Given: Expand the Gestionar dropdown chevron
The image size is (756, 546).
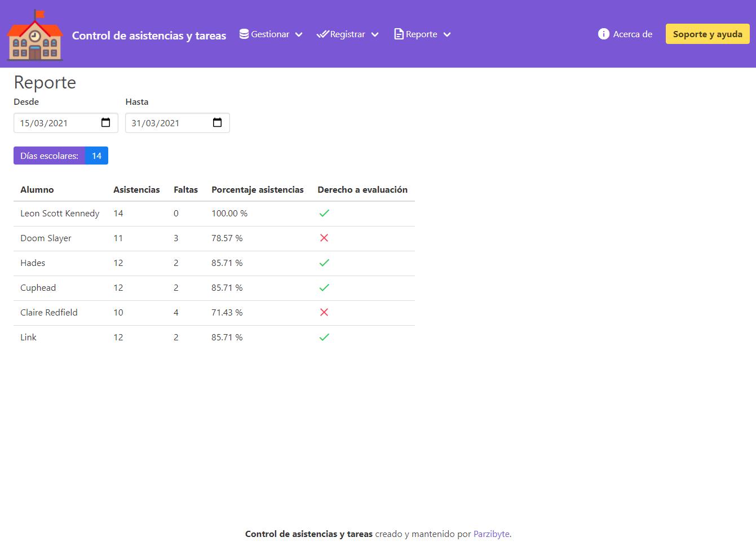Looking at the screenshot, I should [299, 35].
